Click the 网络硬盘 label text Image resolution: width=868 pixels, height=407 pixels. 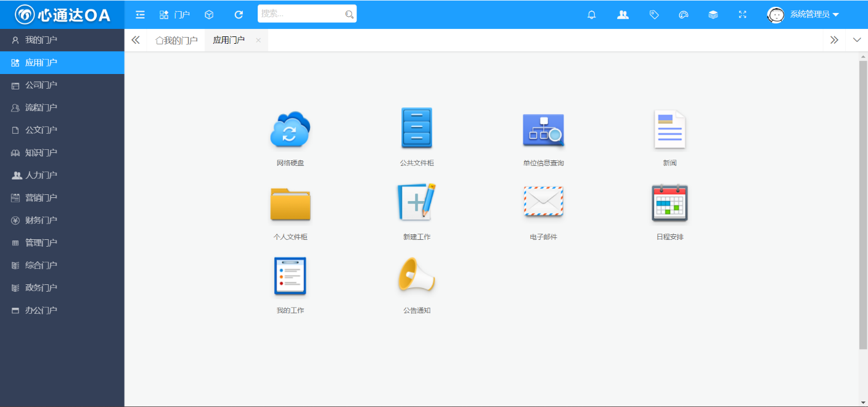(290, 163)
